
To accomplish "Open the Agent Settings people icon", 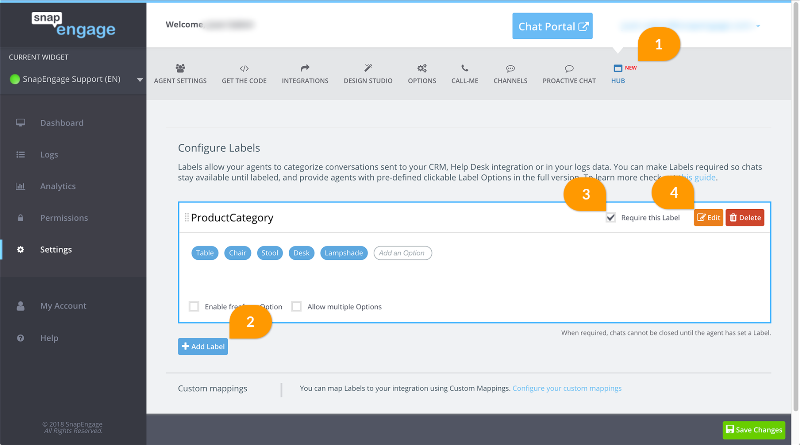I will (x=180, y=68).
